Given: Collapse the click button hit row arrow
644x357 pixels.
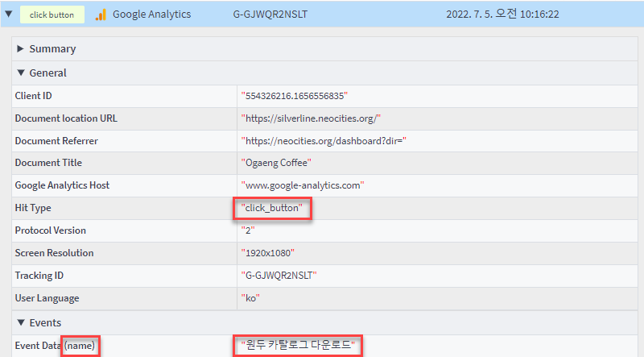Looking at the screenshot, I should (x=9, y=14).
